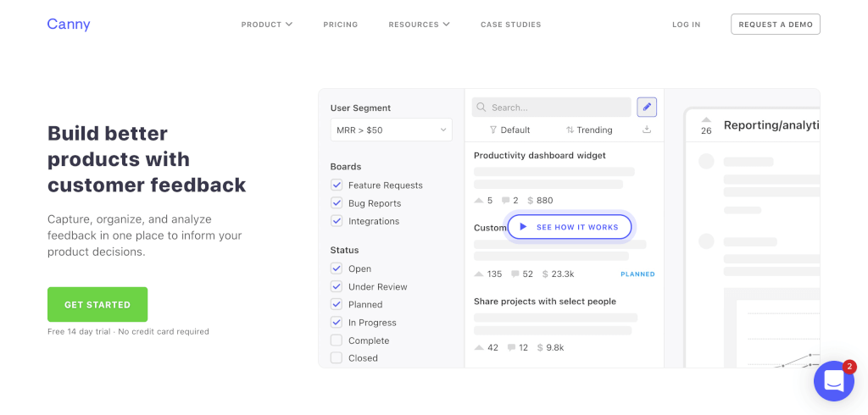Viewport: 868px width, 415px height.
Task: Click the download export icon
Action: pos(647,130)
